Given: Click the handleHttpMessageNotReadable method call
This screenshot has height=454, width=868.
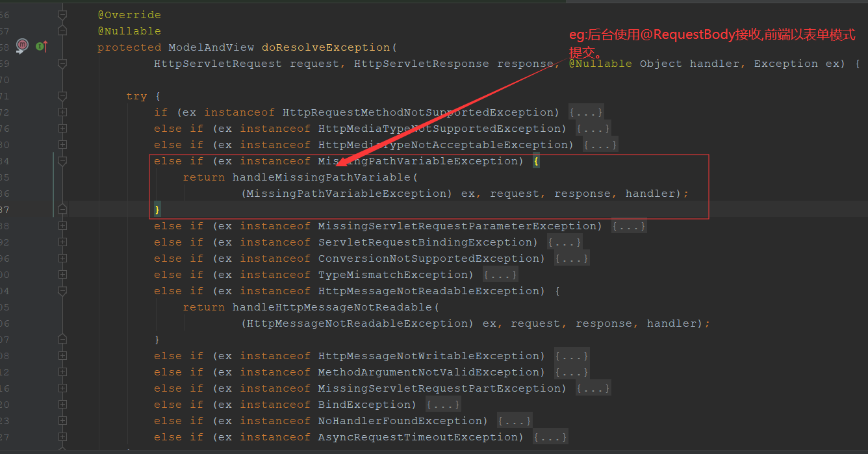Looking at the screenshot, I should pyautogui.click(x=333, y=307).
